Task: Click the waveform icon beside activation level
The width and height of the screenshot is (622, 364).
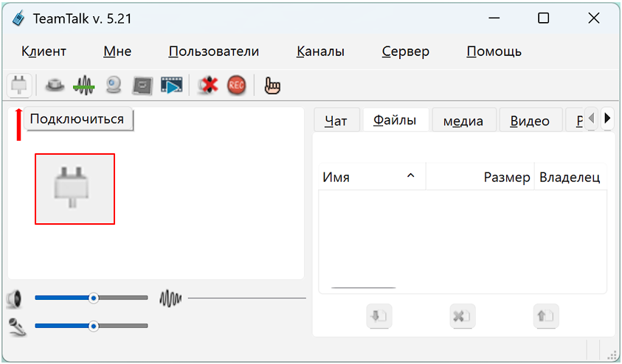Action: tap(170, 298)
